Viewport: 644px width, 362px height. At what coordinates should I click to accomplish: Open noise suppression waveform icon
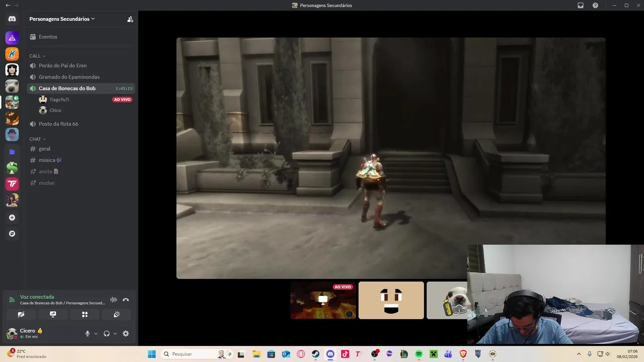point(114,300)
